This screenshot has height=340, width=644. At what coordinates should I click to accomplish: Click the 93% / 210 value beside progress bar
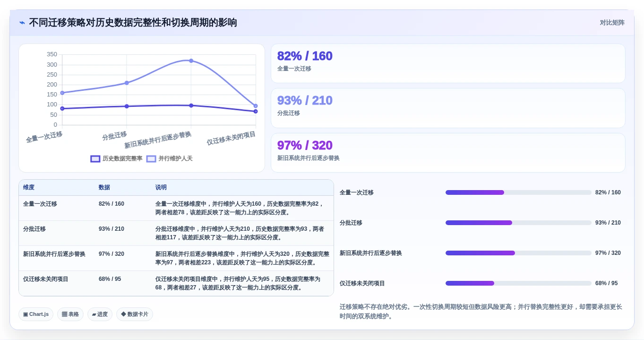[x=608, y=223]
